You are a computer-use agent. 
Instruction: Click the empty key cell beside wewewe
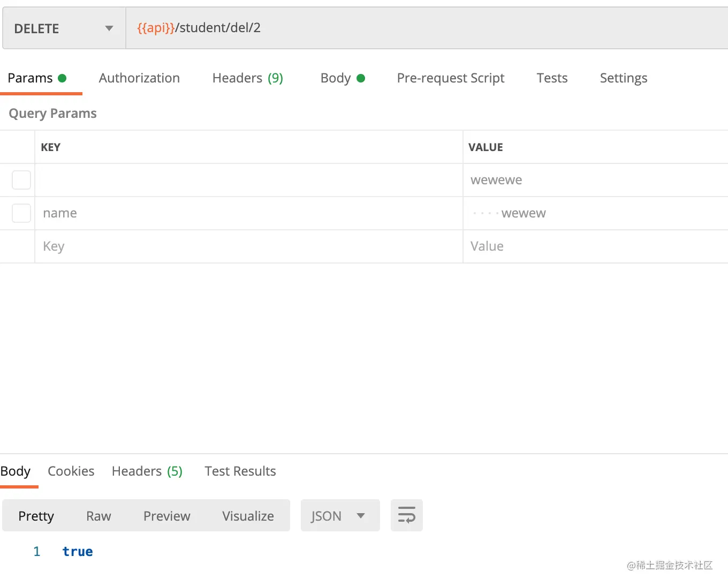(249, 180)
